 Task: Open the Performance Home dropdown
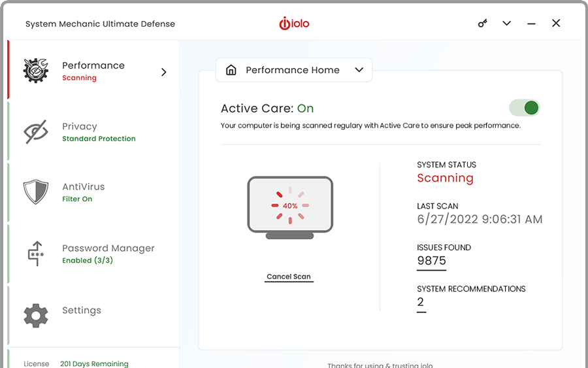pyautogui.click(x=293, y=70)
